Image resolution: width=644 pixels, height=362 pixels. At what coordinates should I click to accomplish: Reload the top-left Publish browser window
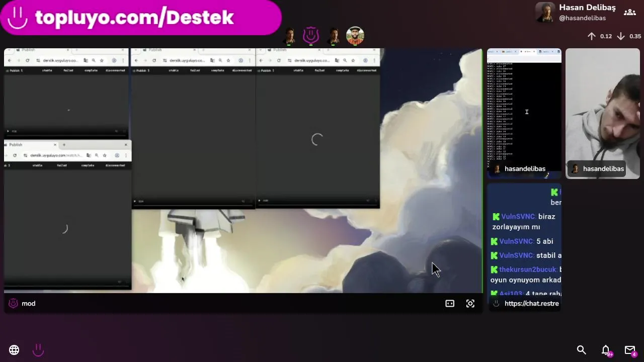click(x=27, y=60)
